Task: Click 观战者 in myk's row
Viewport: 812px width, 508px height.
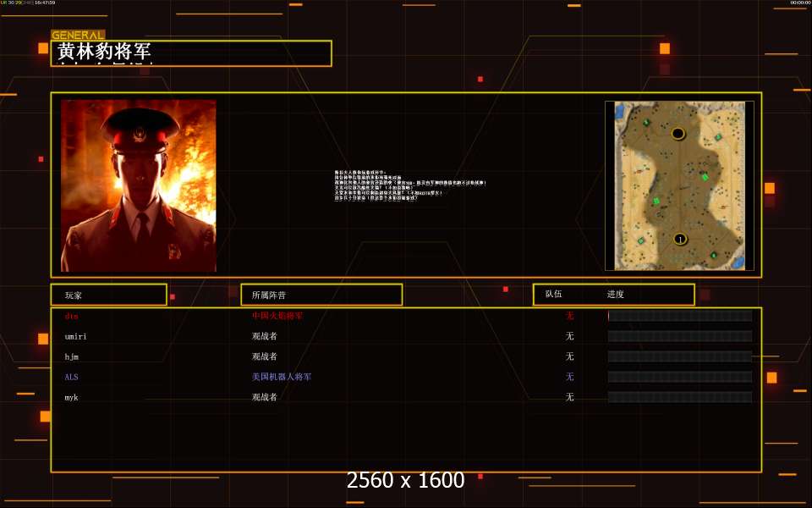Action: [265, 397]
